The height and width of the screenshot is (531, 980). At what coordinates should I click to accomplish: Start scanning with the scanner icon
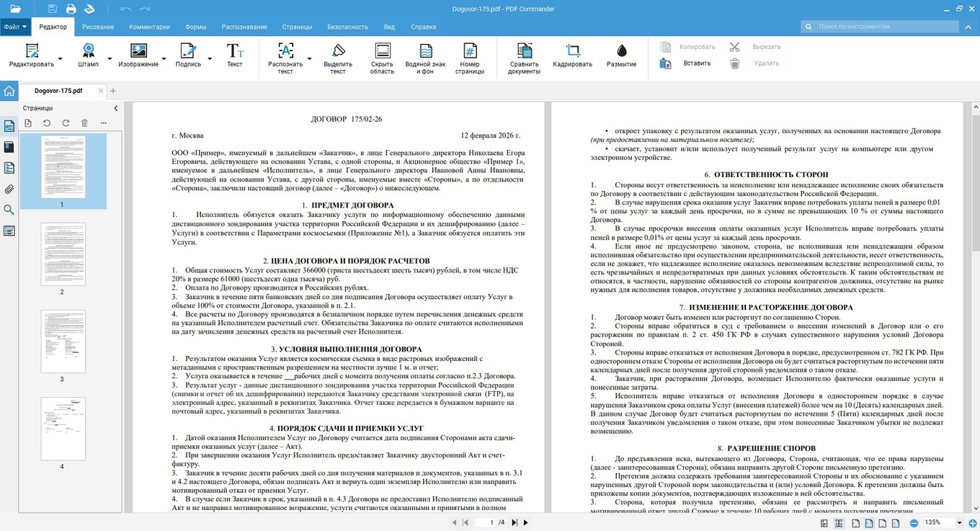coord(89,9)
